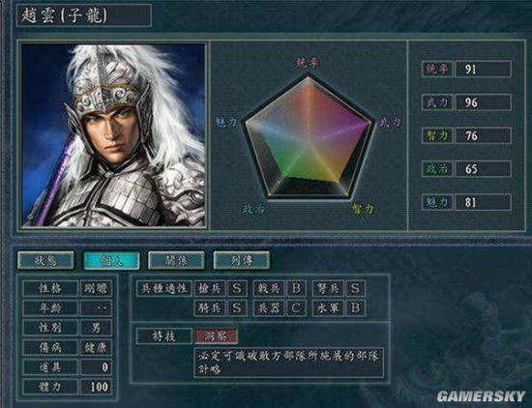This screenshot has height=408, width=532.
Task: Open the 列傳 biography tab
Action: tap(242, 260)
